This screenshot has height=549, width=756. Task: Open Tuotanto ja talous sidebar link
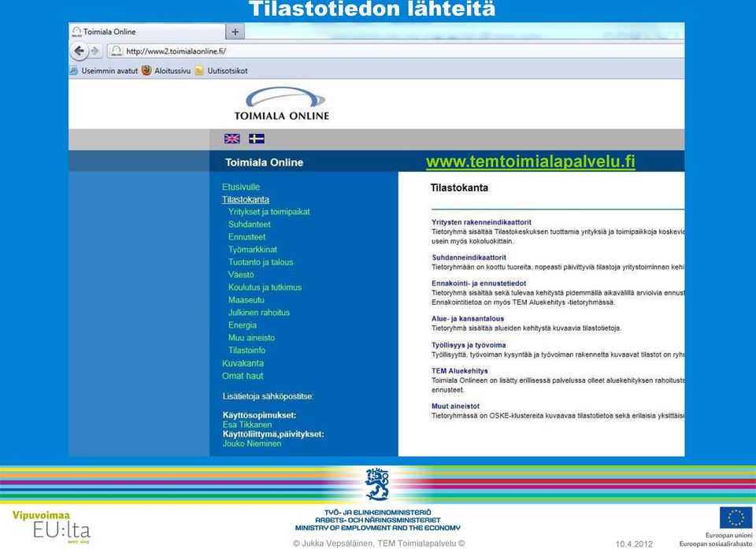coord(261,262)
